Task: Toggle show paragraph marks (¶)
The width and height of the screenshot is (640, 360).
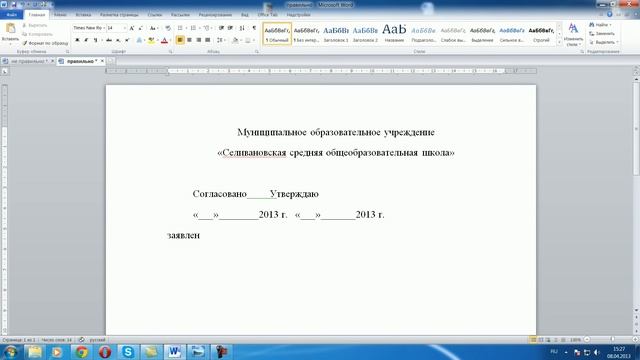Action: point(254,28)
